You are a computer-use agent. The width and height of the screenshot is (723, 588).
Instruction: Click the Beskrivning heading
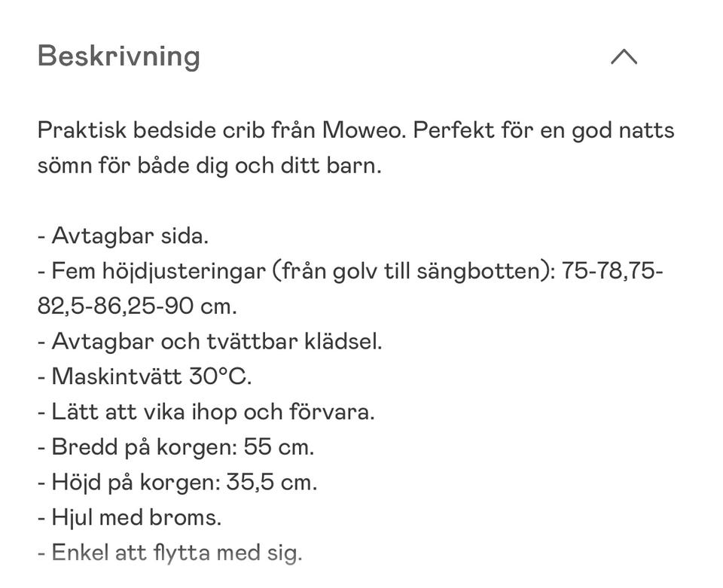[x=119, y=56]
